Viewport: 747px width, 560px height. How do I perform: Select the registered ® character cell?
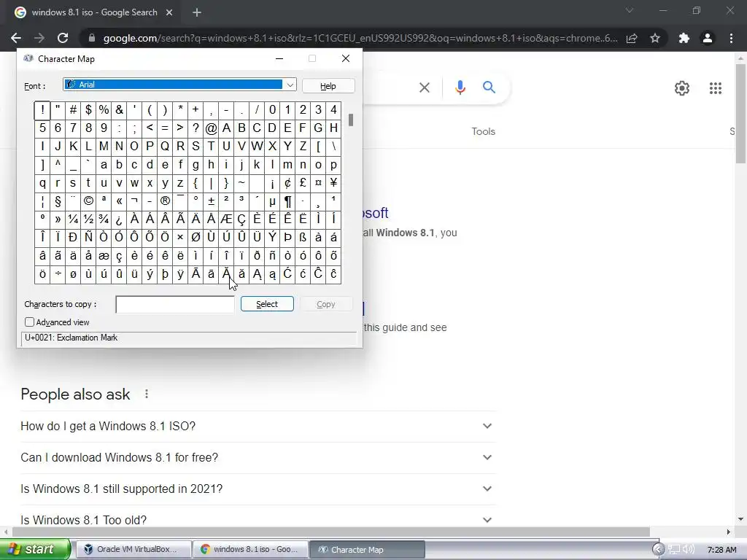[x=165, y=201]
